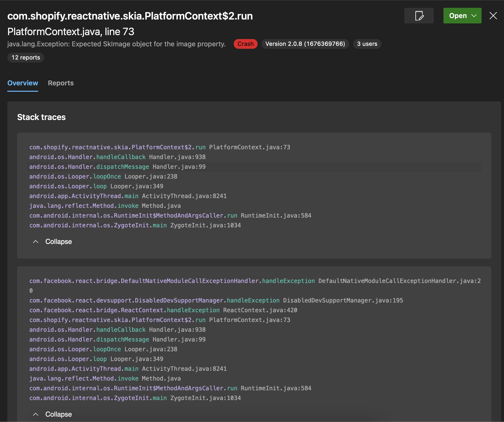The height and width of the screenshot is (422, 504).
Task: Click the DisabledDevSupportManager.handleException line
Action: [x=216, y=301]
